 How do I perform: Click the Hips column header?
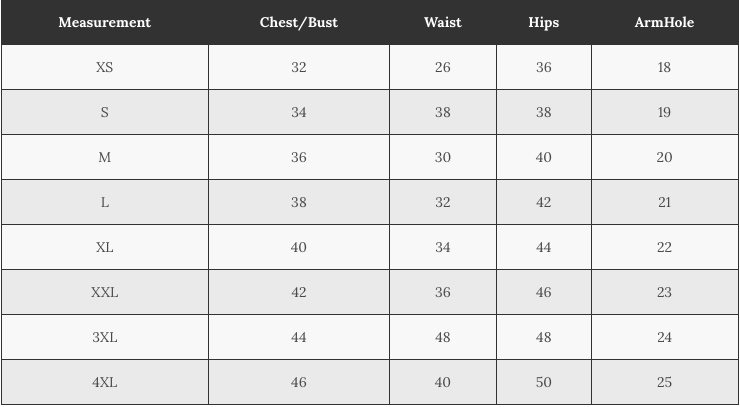pos(543,22)
